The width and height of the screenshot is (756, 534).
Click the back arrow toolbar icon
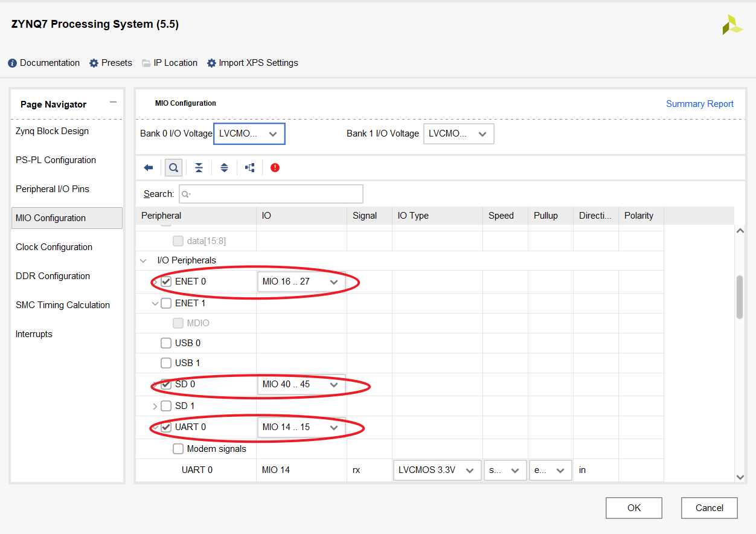click(149, 168)
